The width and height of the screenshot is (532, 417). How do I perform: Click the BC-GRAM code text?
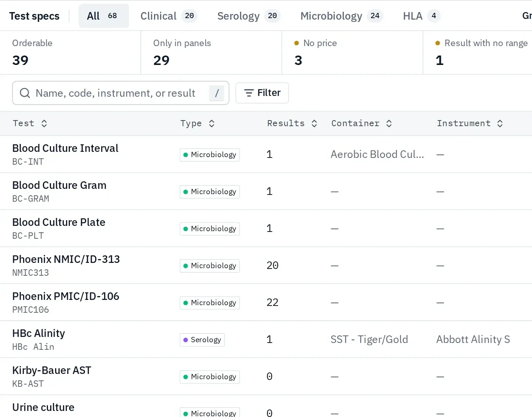pyautogui.click(x=31, y=199)
